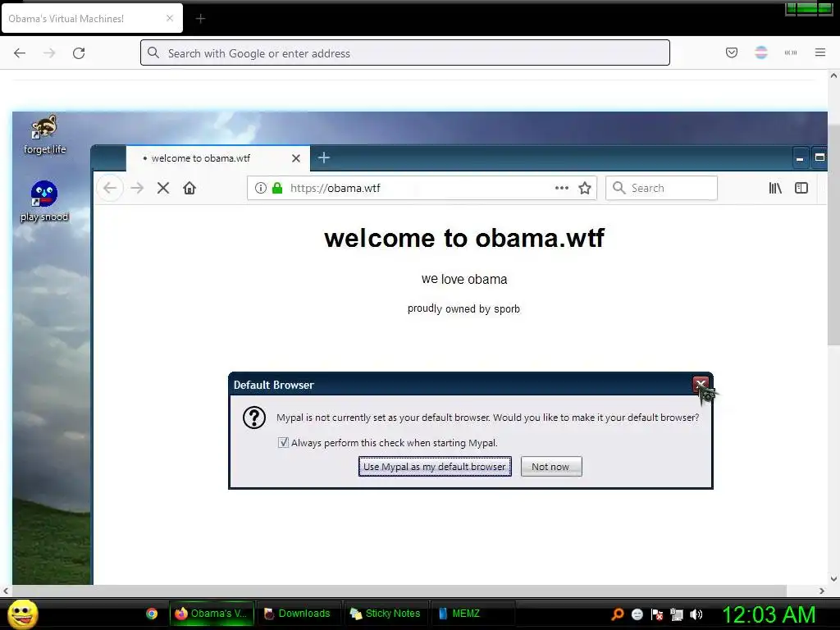Open Sticky Notes taskbar item
Image resolution: width=840 pixels, height=630 pixels.
coord(386,614)
